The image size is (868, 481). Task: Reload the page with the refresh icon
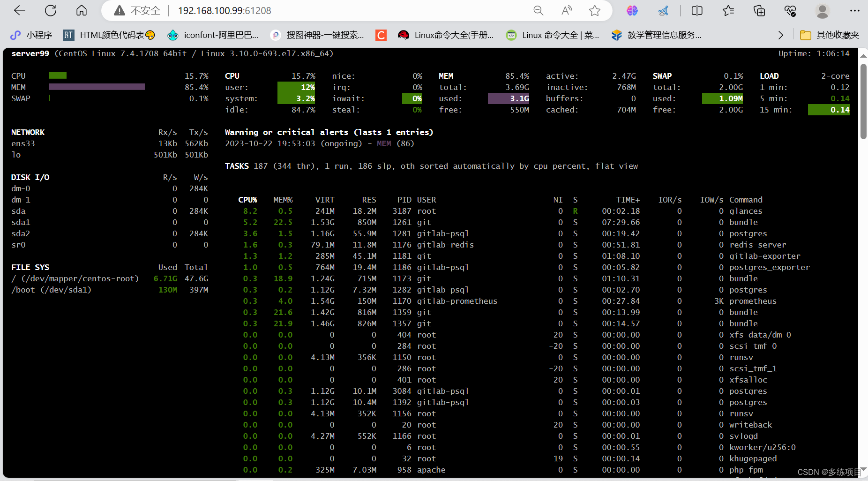(x=51, y=10)
